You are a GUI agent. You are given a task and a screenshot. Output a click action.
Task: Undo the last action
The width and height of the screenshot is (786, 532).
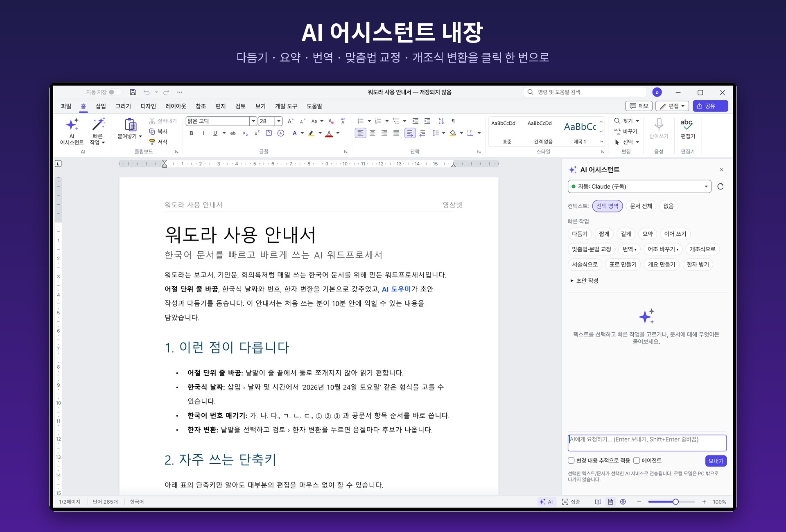[147, 92]
